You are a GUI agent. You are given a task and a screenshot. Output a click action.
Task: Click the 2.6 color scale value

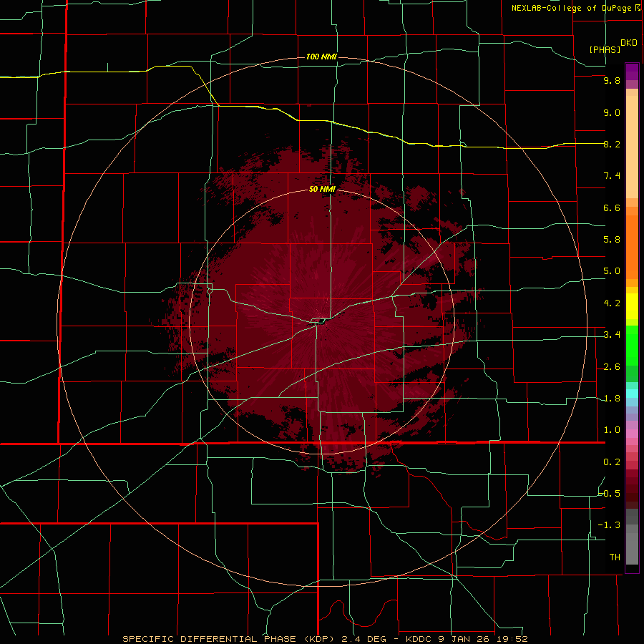pos(612,367)
